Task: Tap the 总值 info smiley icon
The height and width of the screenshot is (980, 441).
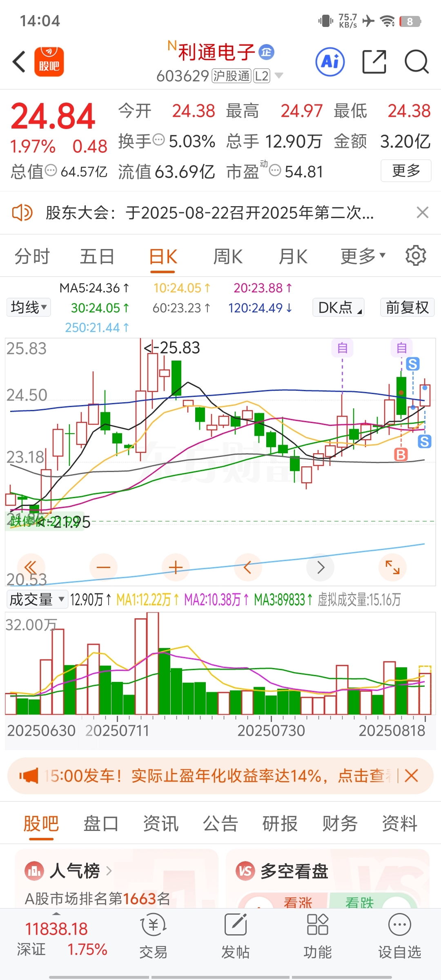Action: 51,170
